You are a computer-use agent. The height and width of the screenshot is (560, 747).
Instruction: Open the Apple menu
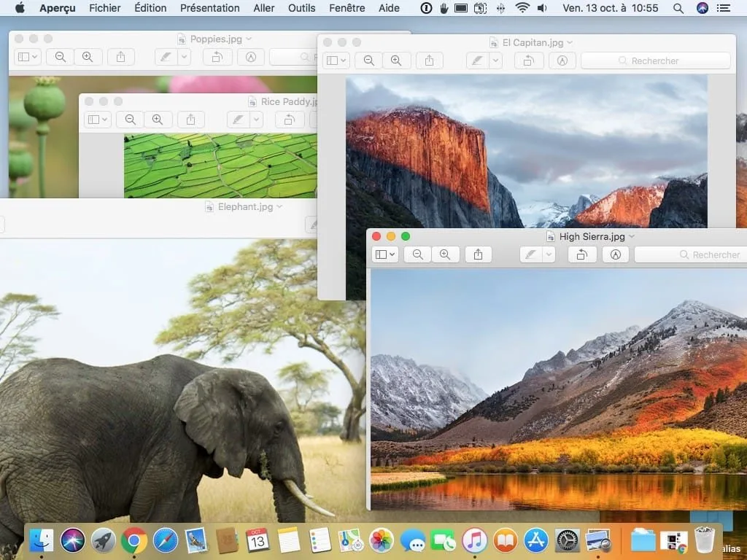point(20,7)
